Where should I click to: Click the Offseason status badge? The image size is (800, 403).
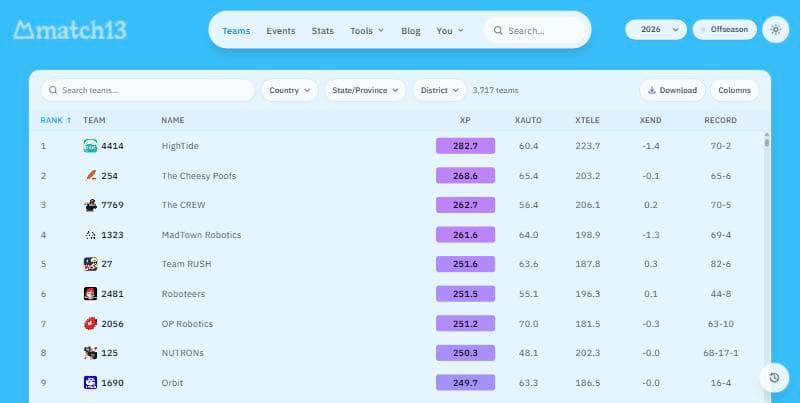724,30
